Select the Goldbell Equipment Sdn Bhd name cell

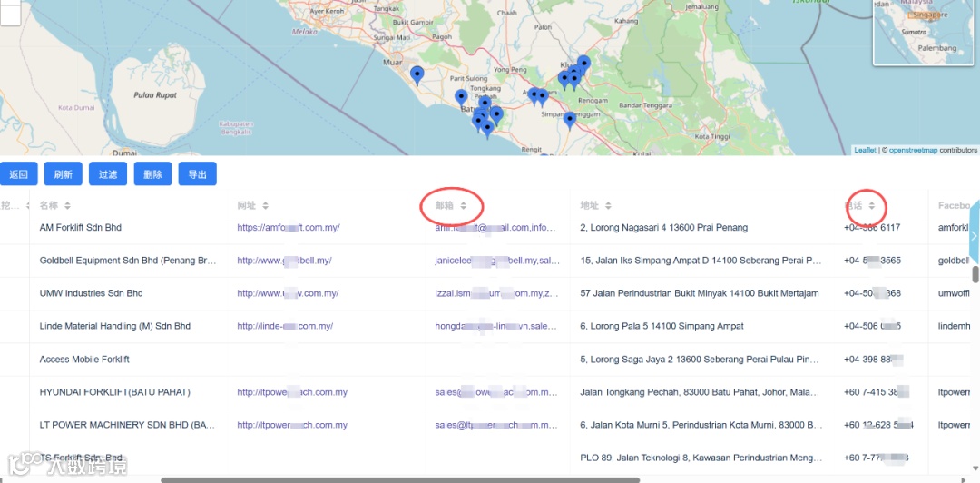pos(128,261)
